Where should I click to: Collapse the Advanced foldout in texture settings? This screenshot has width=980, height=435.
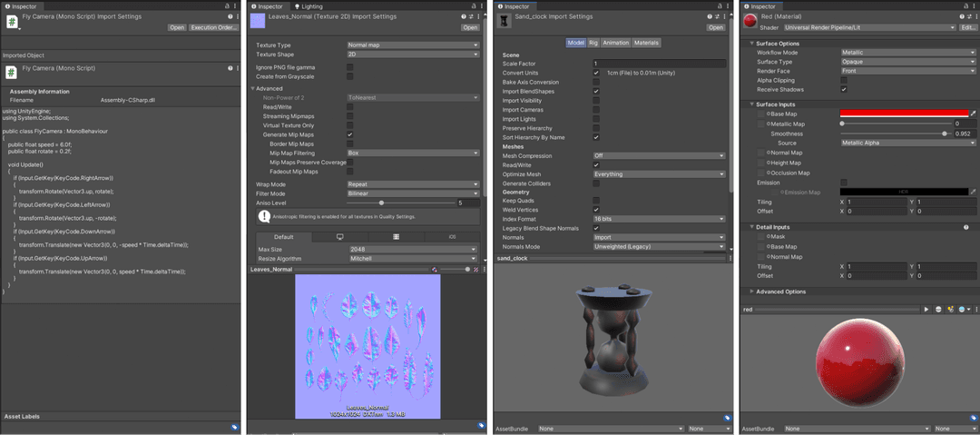click(253, 89)
